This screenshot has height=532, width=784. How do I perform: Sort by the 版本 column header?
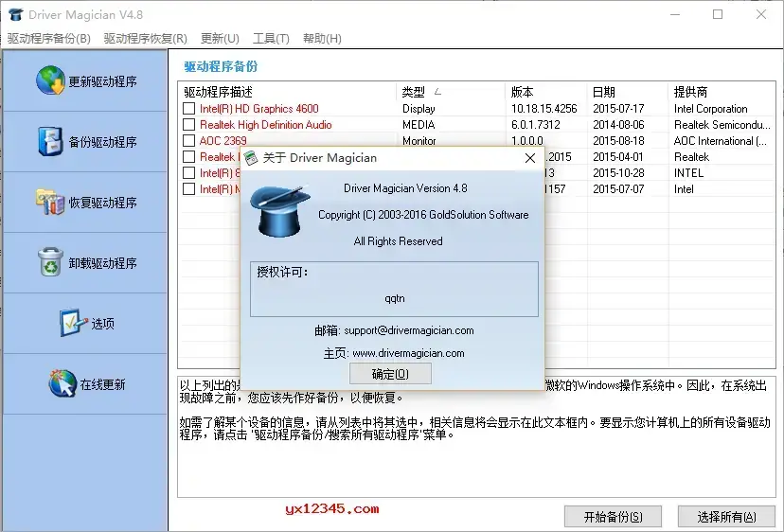coord(546,92)
